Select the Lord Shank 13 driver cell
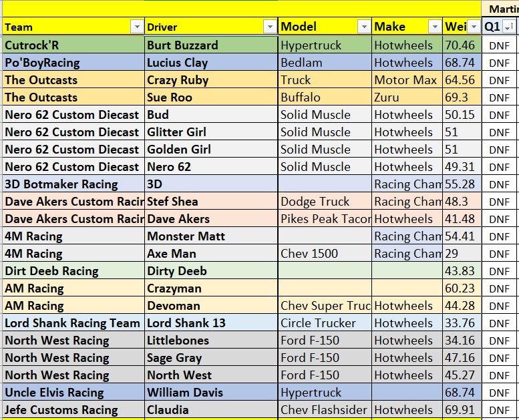Viewport: 519px width, 420px height. [x=211, y=323]
